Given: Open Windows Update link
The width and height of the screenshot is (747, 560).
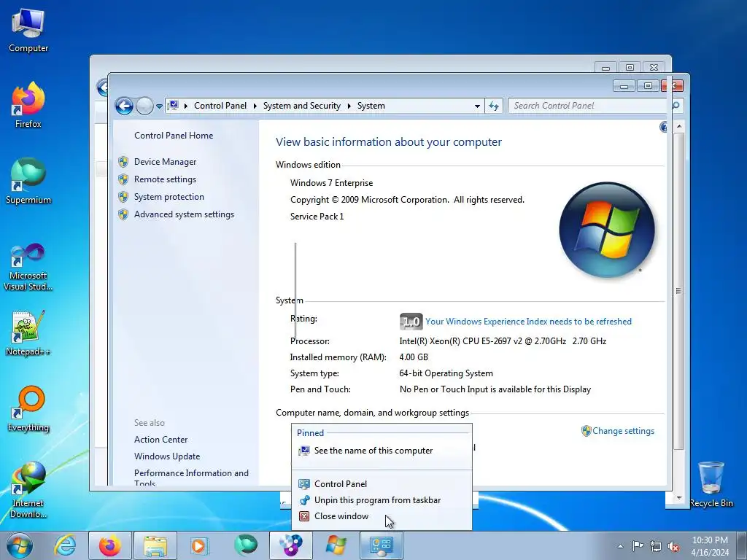Looking at the screenshot, I should click(x=167, y=456).
